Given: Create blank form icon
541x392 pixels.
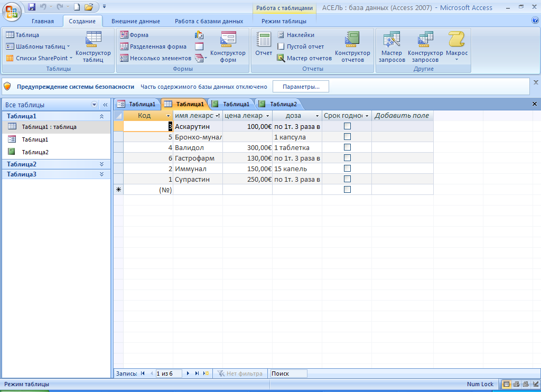Looking at the screenshot, I should coord(199,46).
